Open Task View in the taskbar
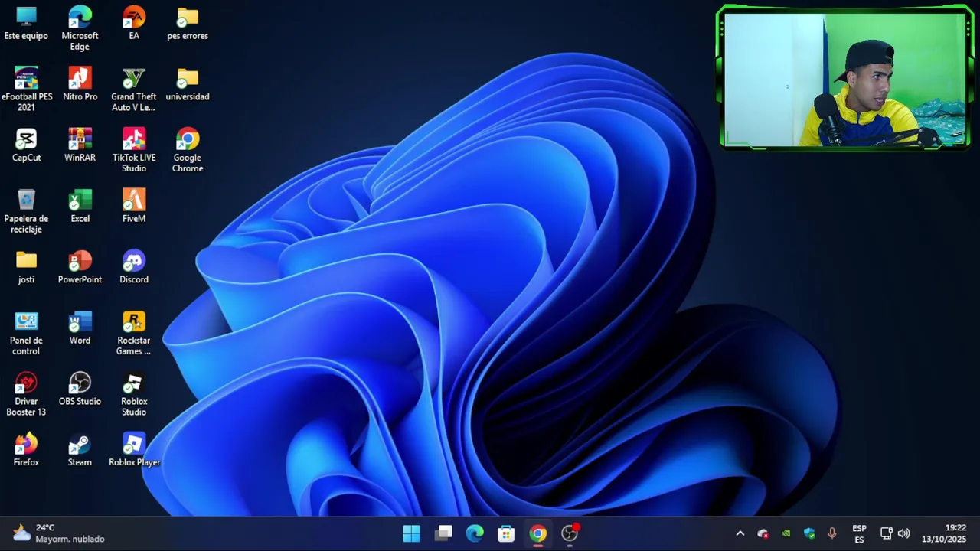 click(x=443, y=533)
